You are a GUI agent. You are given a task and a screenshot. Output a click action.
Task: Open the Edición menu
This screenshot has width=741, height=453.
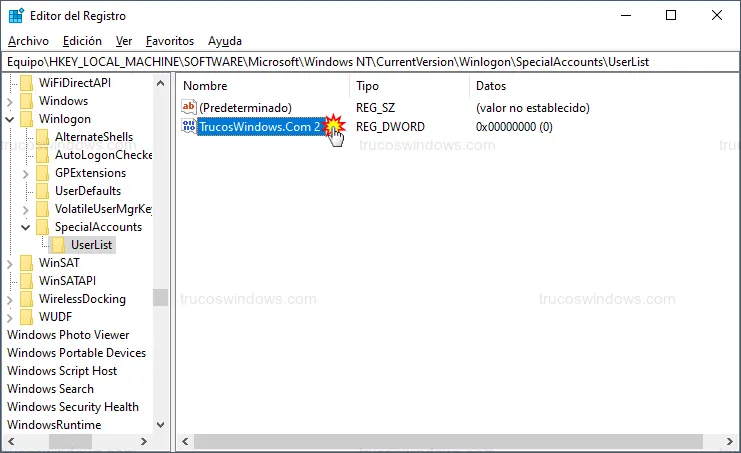point(82,41)
